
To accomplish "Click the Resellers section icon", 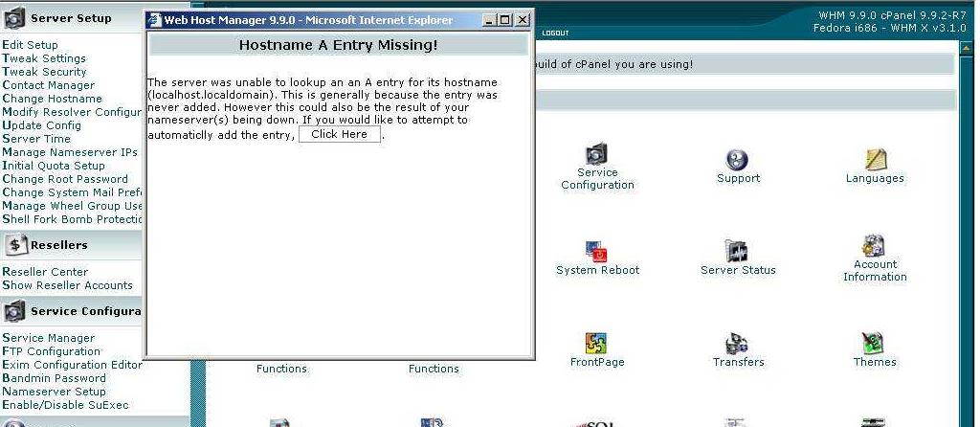I will [x=15, y=245].
